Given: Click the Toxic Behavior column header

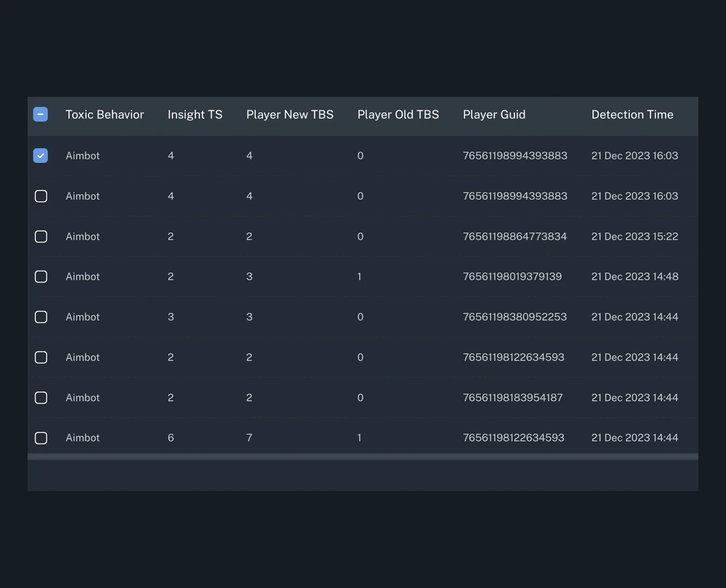Looking at the screenshot, I should point(104,114).
